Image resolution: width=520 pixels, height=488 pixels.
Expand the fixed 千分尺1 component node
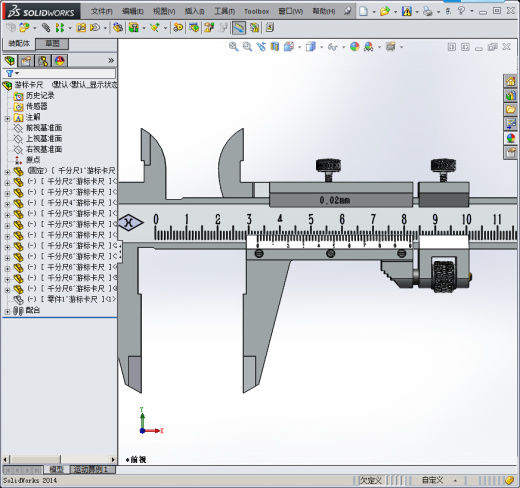[x=7, y=172]
